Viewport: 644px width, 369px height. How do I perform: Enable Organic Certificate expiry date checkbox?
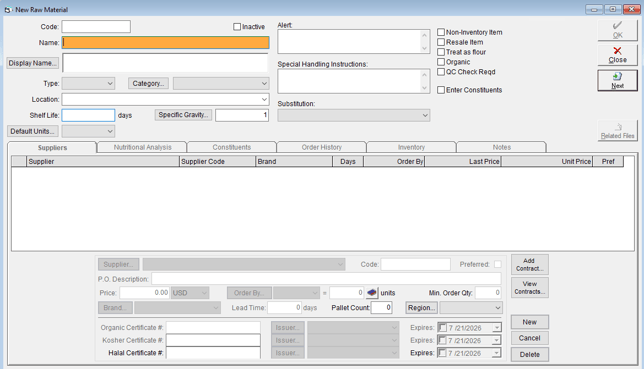coord(443,328)
